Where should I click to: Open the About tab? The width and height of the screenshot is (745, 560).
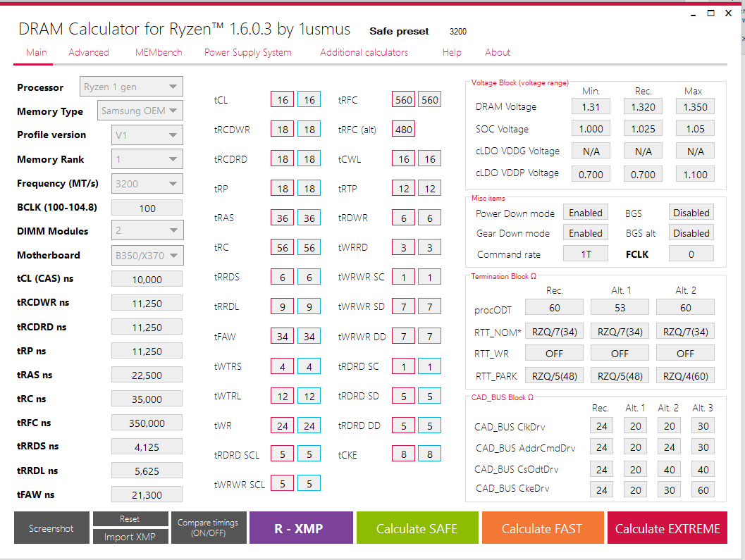pyautogui.click(x=498, y=52)
